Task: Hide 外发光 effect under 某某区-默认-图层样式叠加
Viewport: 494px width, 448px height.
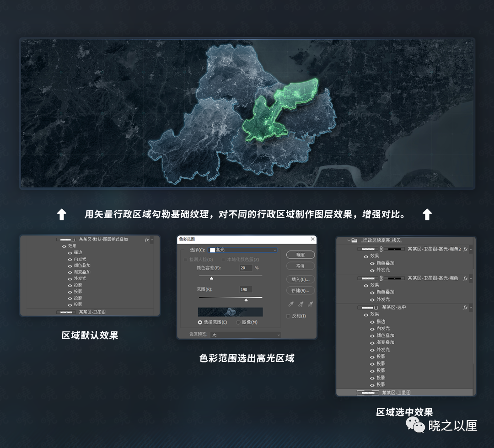Action: pos(70,279)
